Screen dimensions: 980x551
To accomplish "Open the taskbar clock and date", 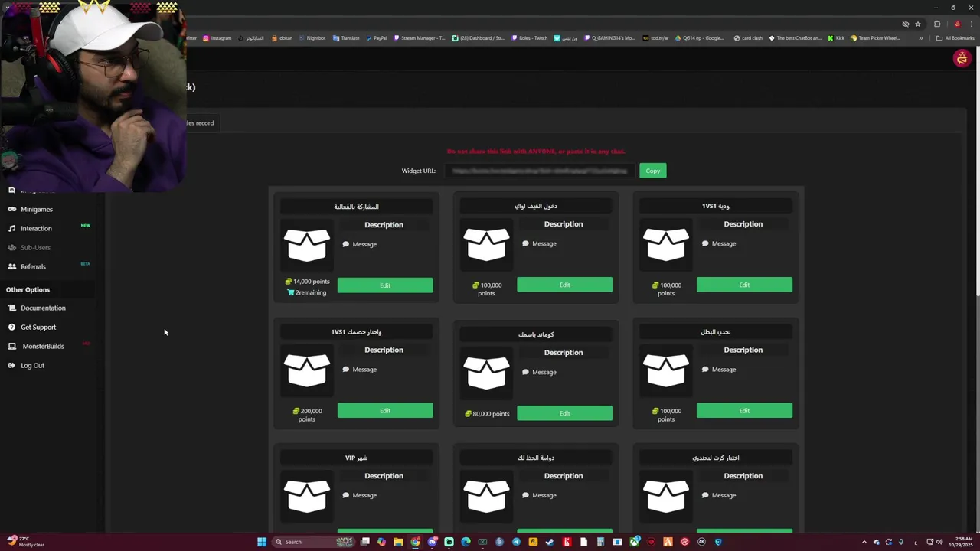I will click(x=960, y=542).
